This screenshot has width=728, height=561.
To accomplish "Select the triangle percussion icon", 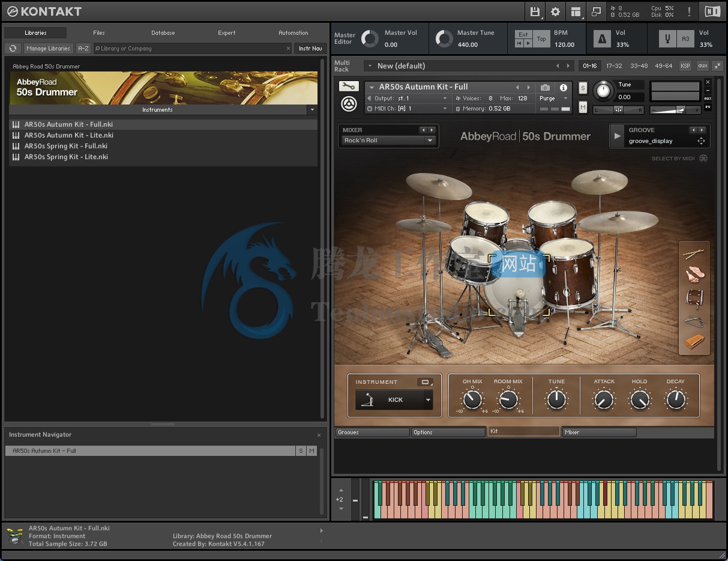I will click(x=694, y=321).
